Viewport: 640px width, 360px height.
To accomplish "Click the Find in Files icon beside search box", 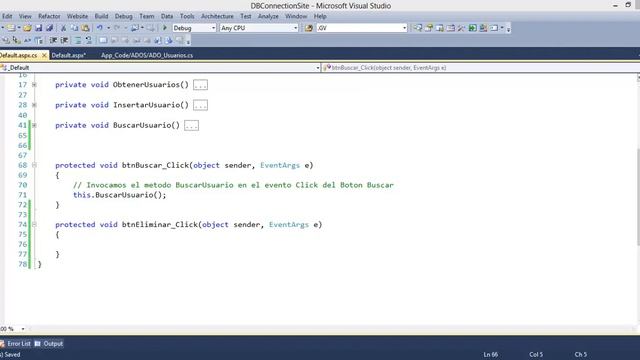I will [309, 28].
